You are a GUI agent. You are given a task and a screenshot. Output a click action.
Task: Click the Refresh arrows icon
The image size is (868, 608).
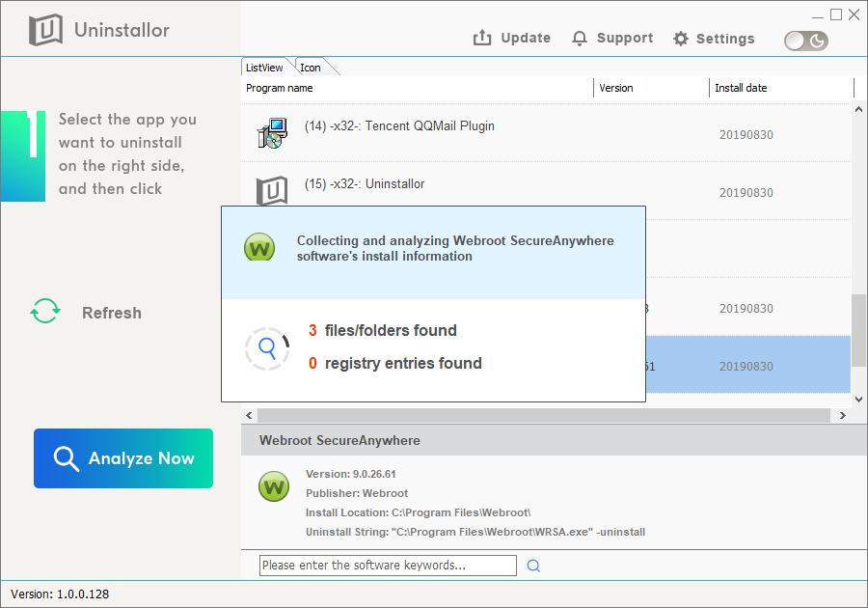coord(45,311)
